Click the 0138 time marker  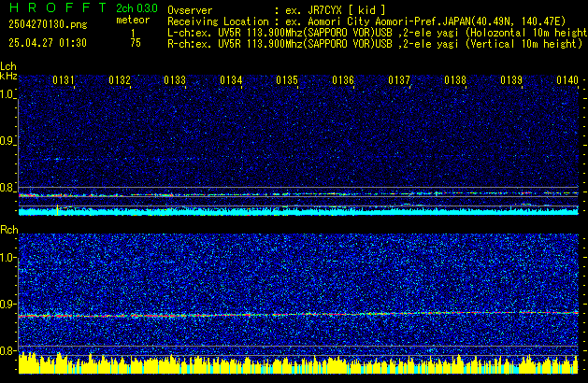click(455, 80)
